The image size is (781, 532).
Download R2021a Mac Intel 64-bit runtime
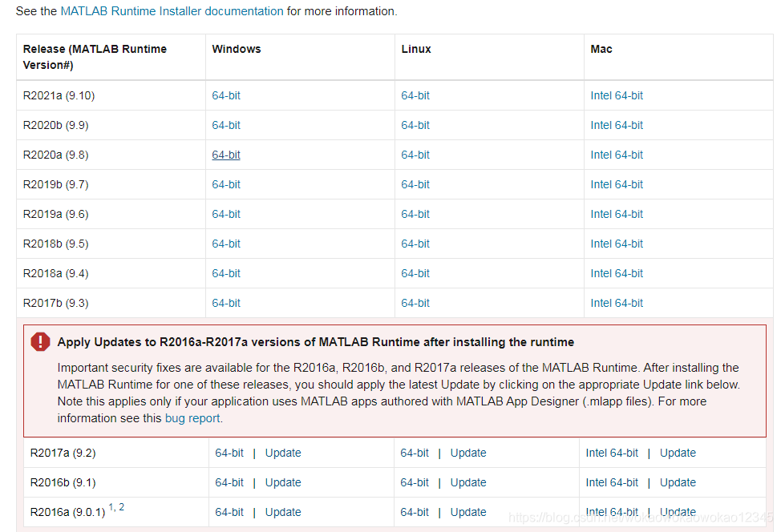click(x=617, y=95)
